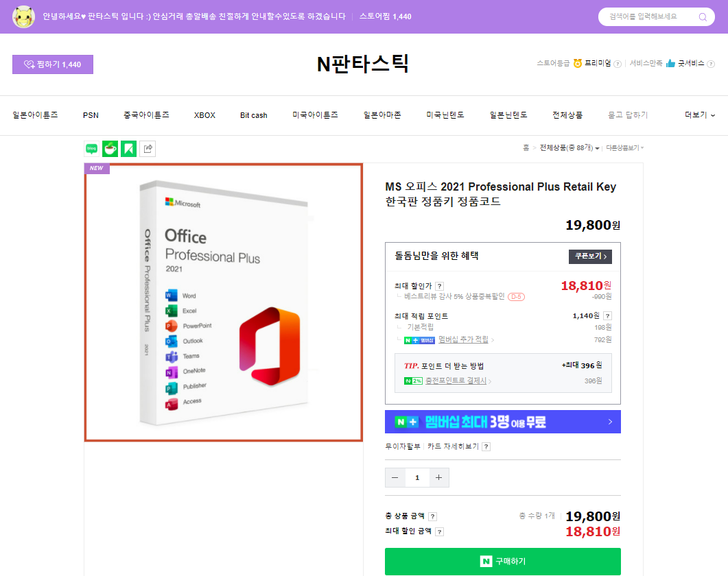Screen dimensions: 728x576
Task: Open help icon beside 최대 할인가
Action: 440,287
